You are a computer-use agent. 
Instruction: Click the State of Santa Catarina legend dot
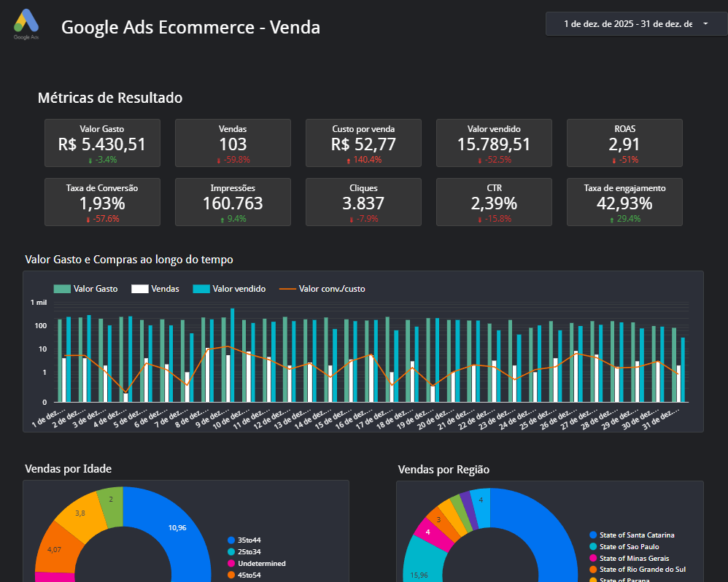point(593,535)
